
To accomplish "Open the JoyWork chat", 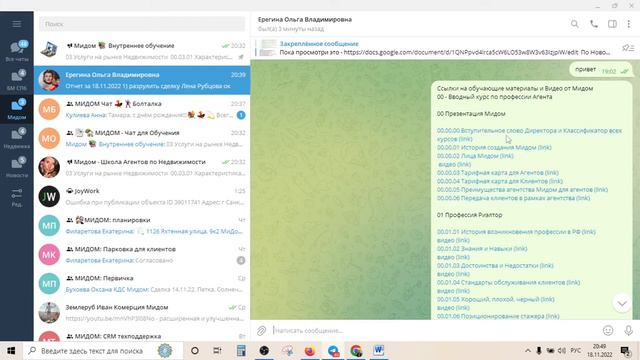I will [142, 196].
